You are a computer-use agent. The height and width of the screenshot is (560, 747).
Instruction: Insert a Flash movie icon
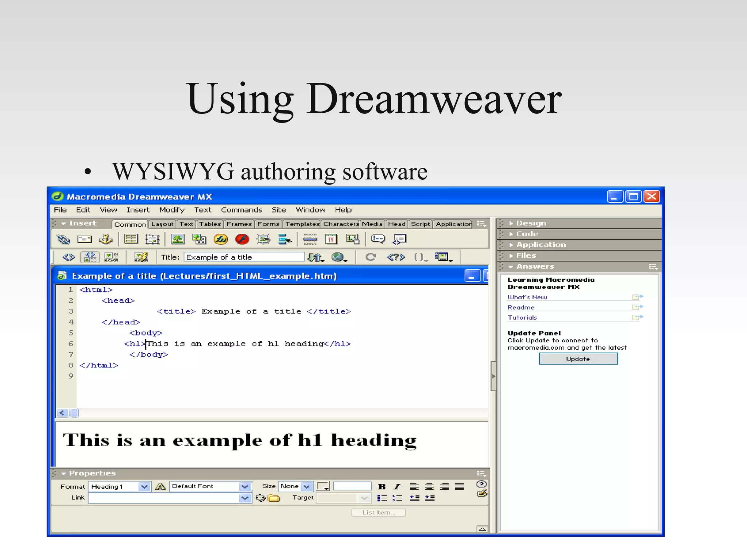[242, 239]
